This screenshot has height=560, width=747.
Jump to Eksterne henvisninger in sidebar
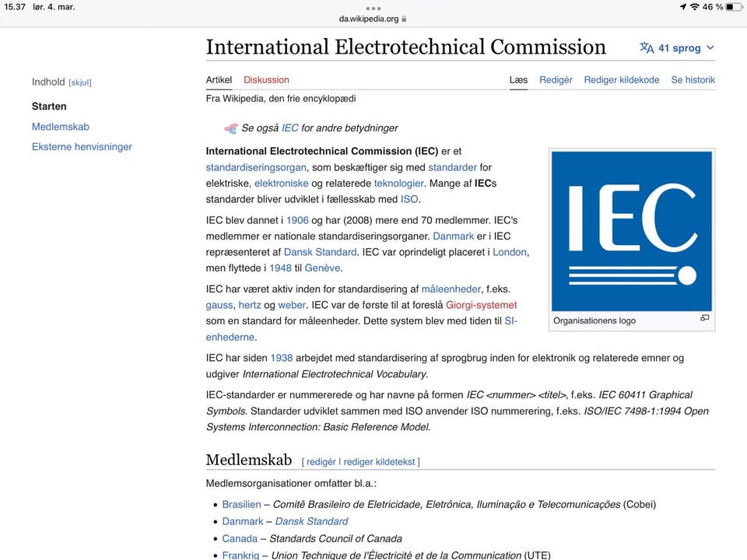(x=82, y=147)
